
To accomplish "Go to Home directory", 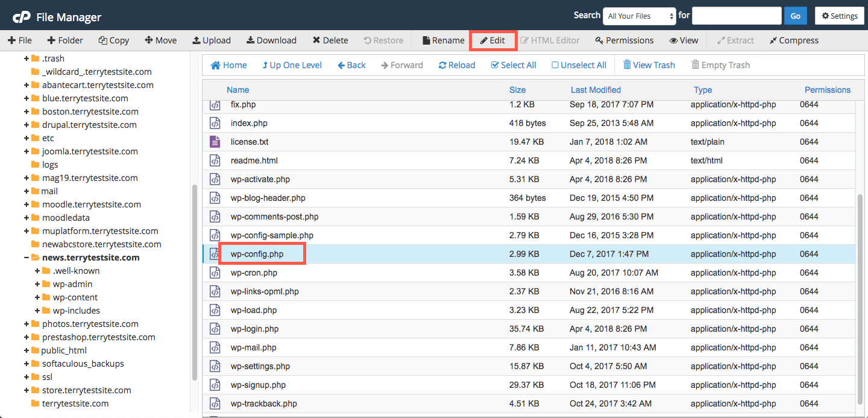I will 228,65.
